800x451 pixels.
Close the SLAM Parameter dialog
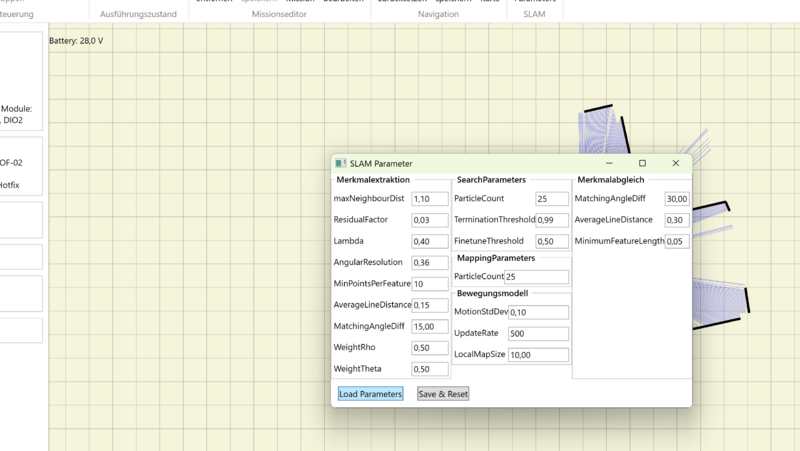point(675,163)
